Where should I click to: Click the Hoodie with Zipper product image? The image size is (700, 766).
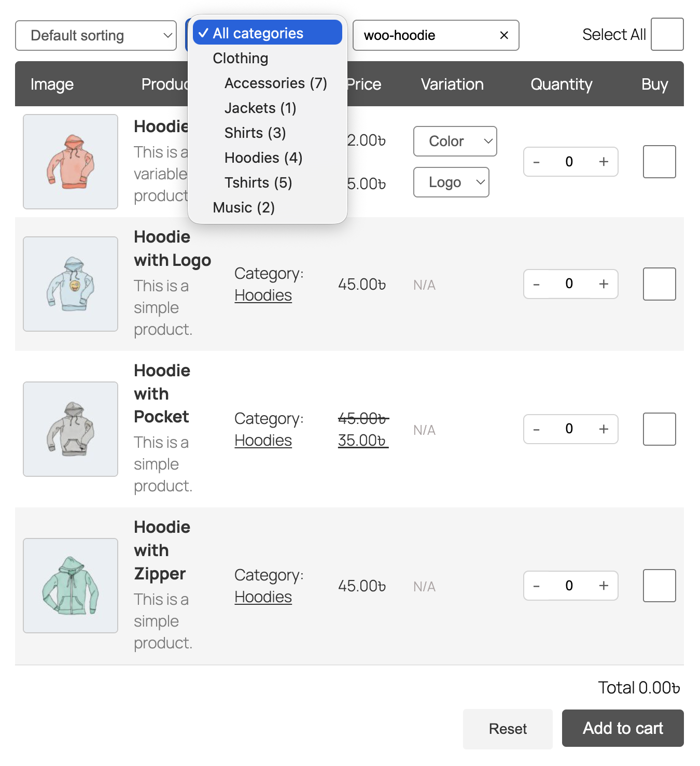tap(70, 586)
